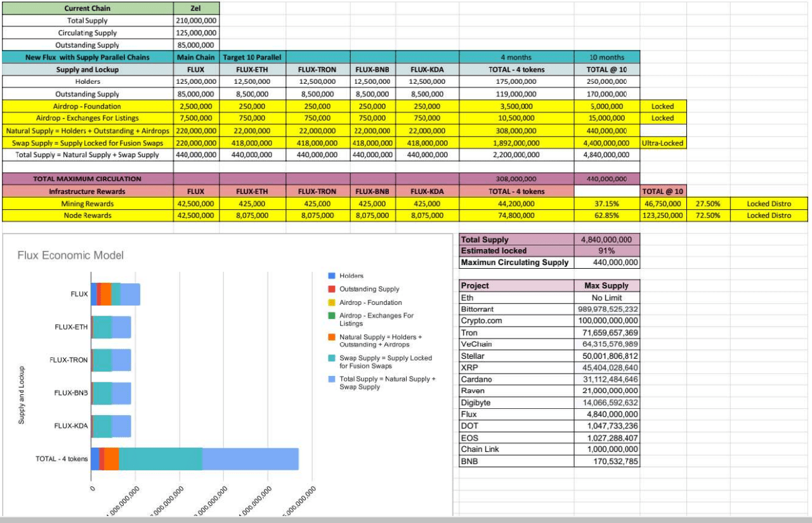
Task: Select the "Locked" note in Airdrop - Foundation row
Action: click(662, 106)
